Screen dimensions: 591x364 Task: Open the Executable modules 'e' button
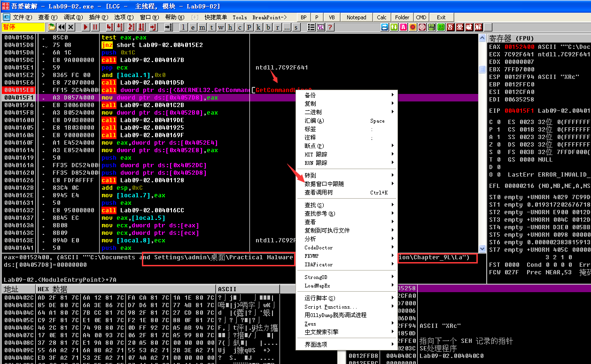193,27
